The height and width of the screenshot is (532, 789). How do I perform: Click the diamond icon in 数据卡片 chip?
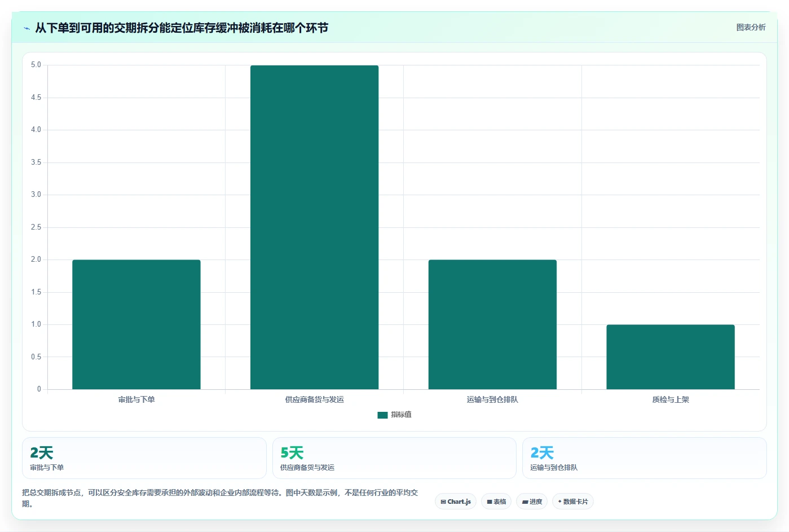point(559,502)
